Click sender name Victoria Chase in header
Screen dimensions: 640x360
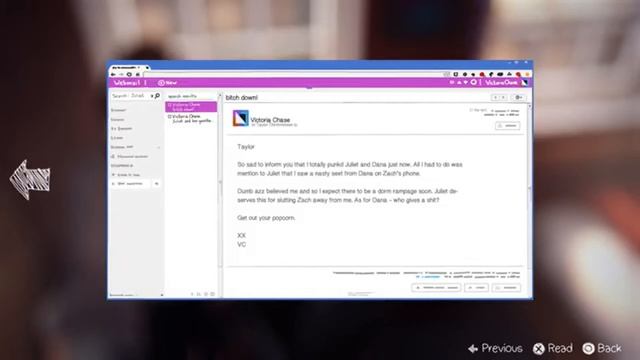tap(270, 120)
